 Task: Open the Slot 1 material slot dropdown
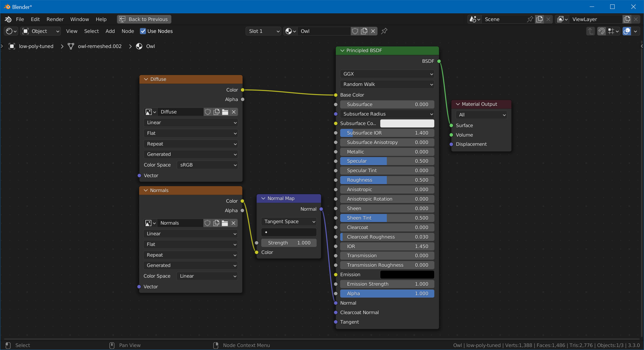point(263,31)
